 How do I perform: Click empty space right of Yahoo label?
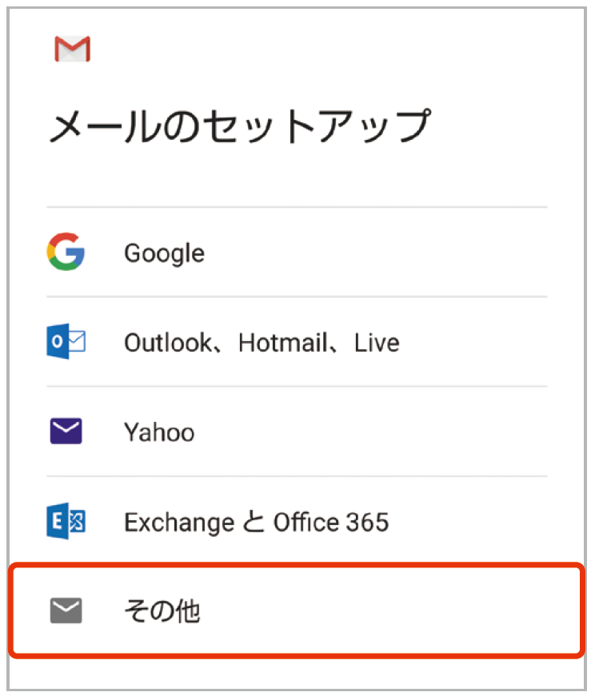(371, 432)
